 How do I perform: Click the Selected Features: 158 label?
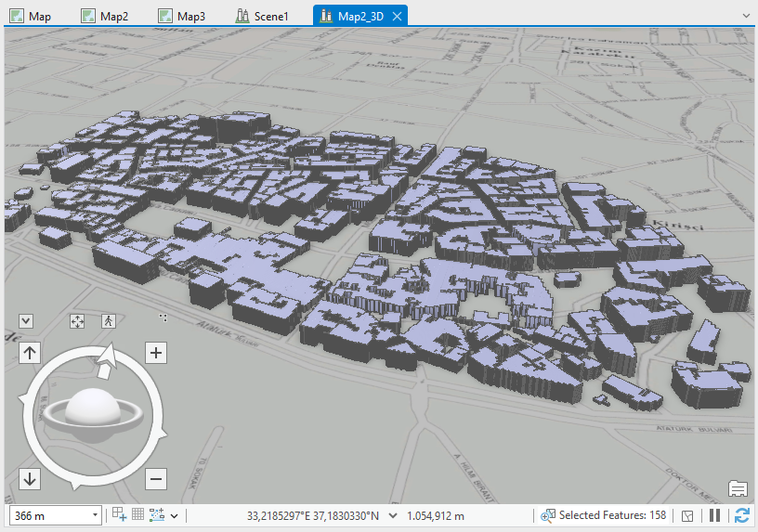point(612,515)
